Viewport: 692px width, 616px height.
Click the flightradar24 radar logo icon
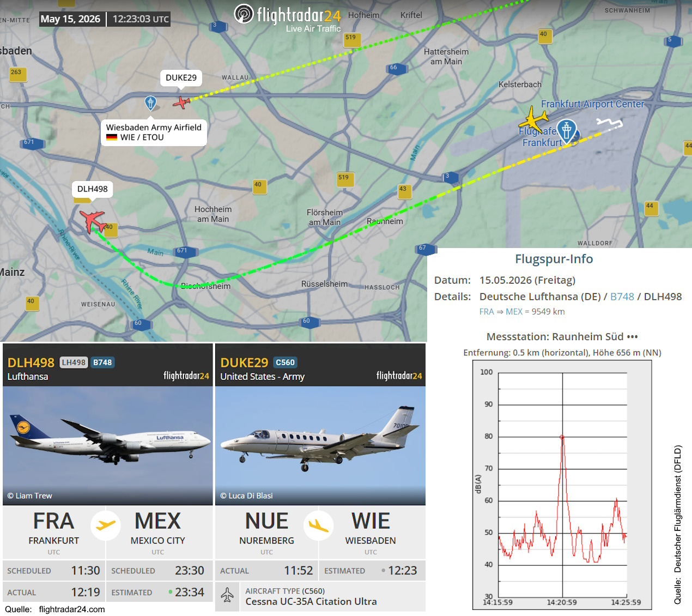point(244,14)
